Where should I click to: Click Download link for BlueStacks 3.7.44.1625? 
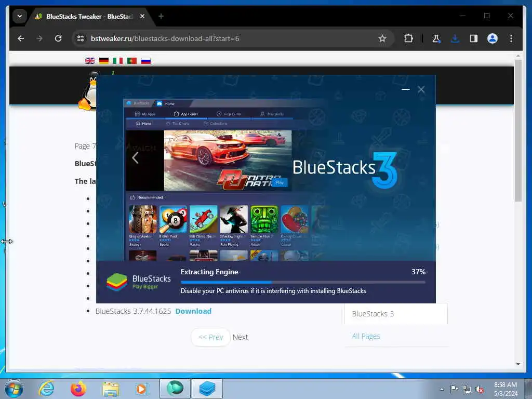(193, 311)
